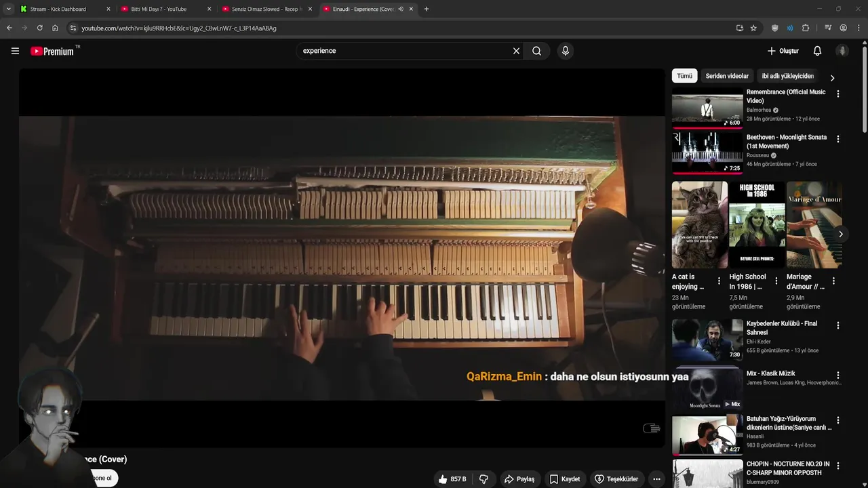Open the tab search dropdown arrow

(x=9, y=9)
